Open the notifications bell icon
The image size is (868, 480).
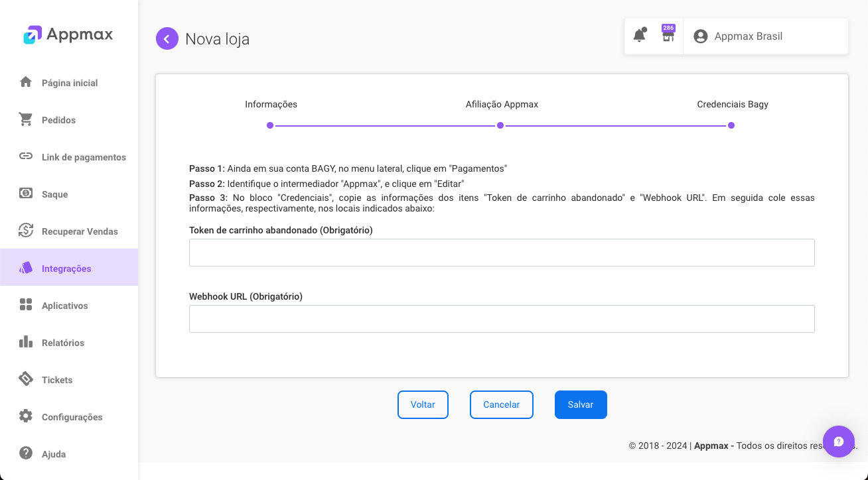tap(639, 36)
